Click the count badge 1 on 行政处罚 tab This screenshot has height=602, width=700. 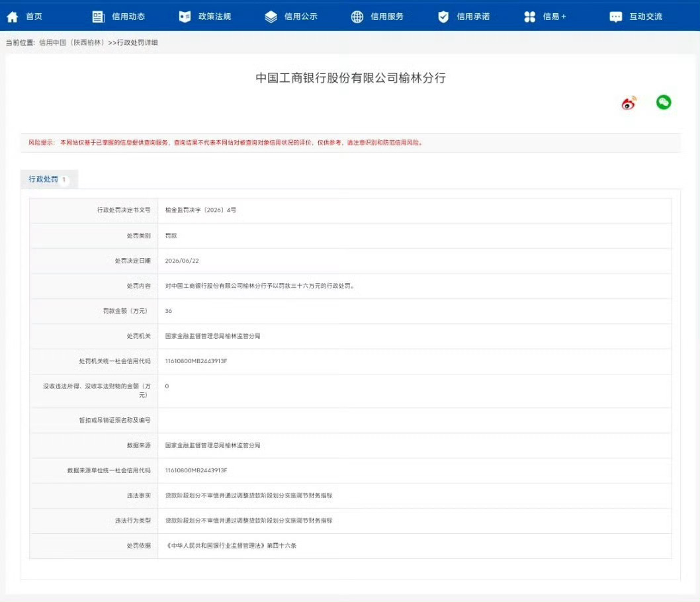(x=64, y=179)
